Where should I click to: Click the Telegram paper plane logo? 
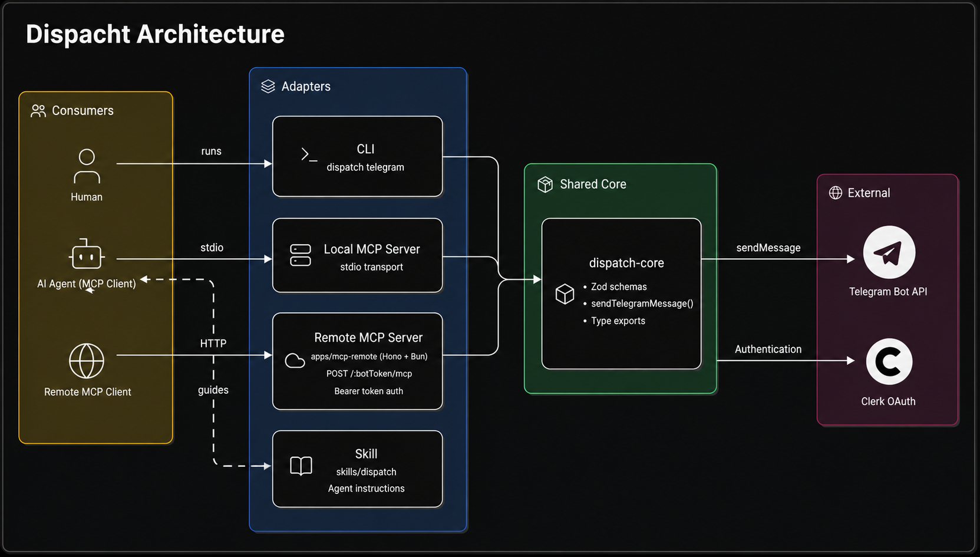tap(889, 252)
